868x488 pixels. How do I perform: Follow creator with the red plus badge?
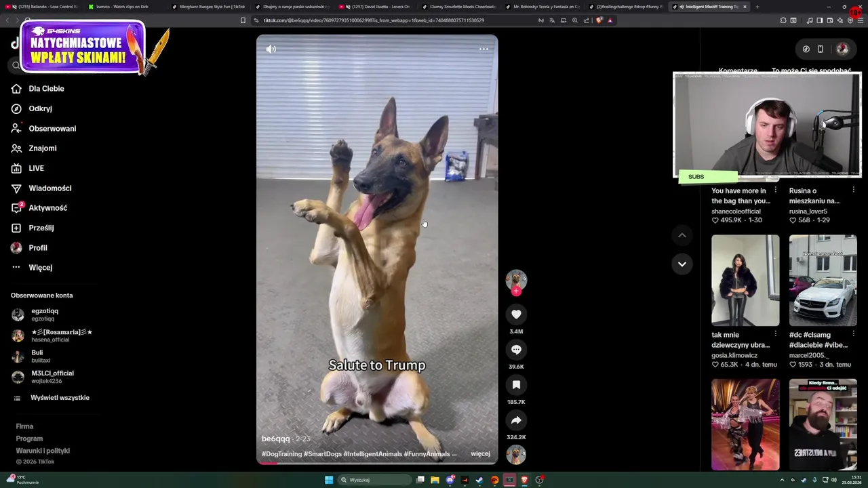[516, 291]
